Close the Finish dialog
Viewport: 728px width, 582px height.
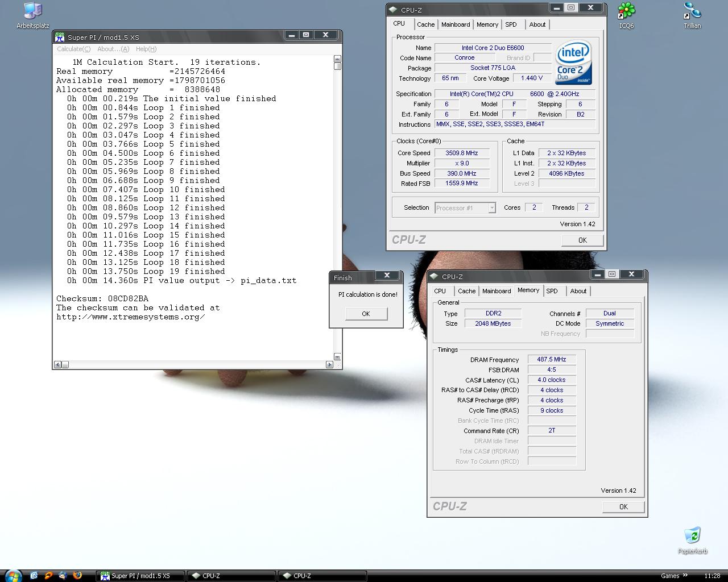(387, 275)
